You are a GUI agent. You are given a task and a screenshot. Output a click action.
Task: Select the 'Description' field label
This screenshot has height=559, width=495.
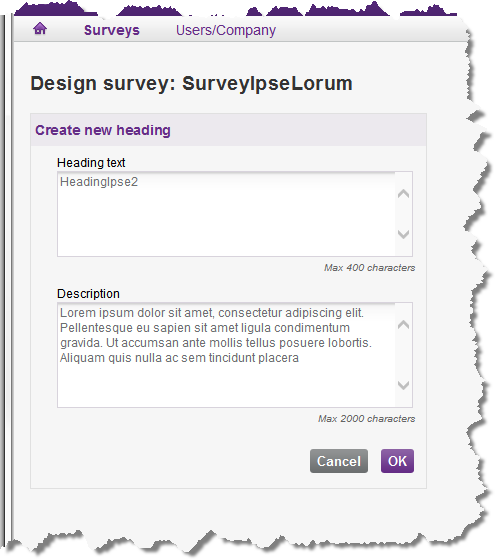(x=88, y=294)
